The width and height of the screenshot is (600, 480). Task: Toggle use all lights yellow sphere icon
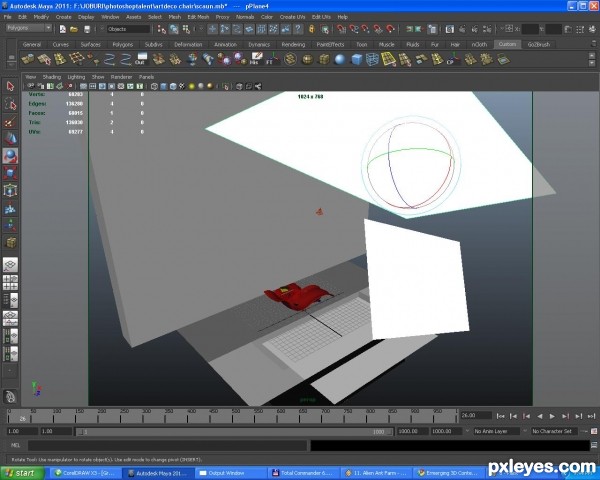(192, 87)
